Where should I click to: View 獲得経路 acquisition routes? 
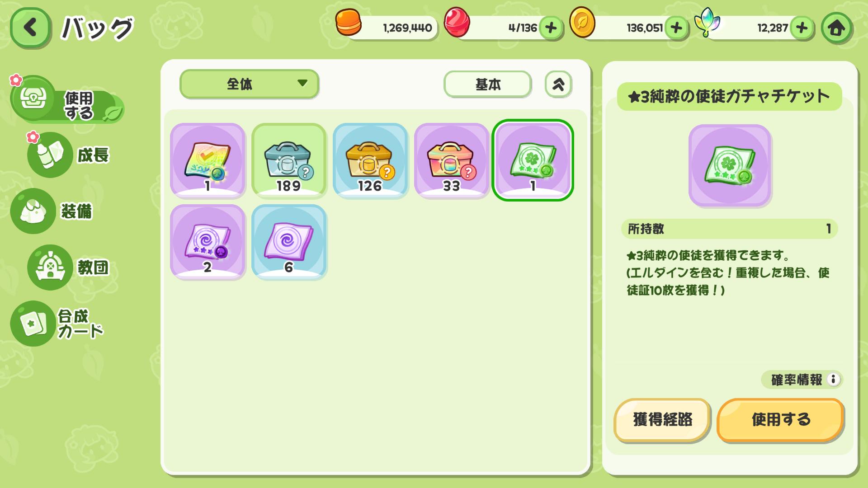coord(662,420)
